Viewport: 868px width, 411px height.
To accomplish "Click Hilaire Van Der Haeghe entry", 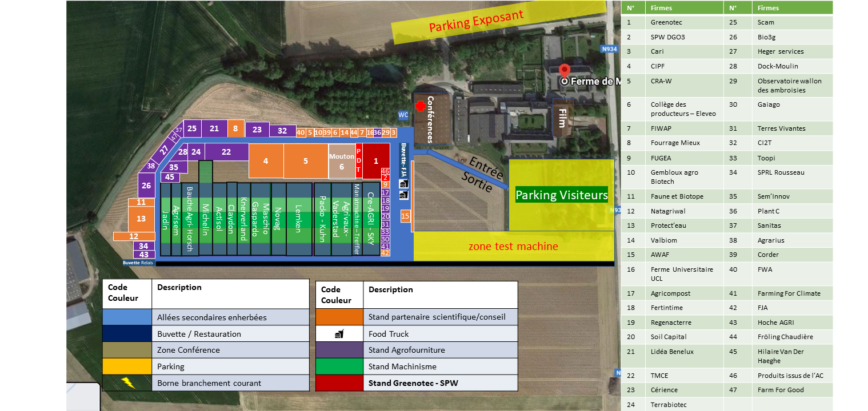I will [x=781, y=356].
